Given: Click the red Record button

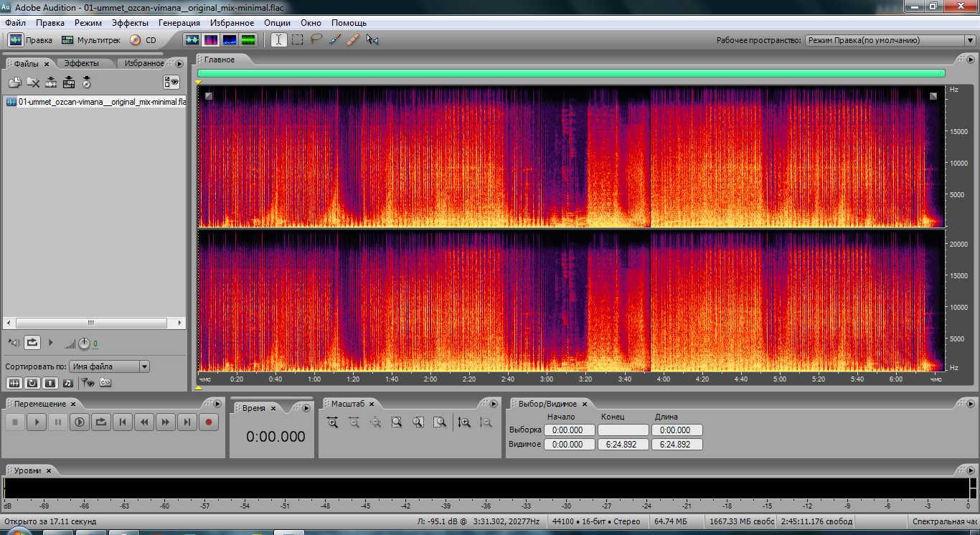Looking at the screenshot, I should 209,422.
